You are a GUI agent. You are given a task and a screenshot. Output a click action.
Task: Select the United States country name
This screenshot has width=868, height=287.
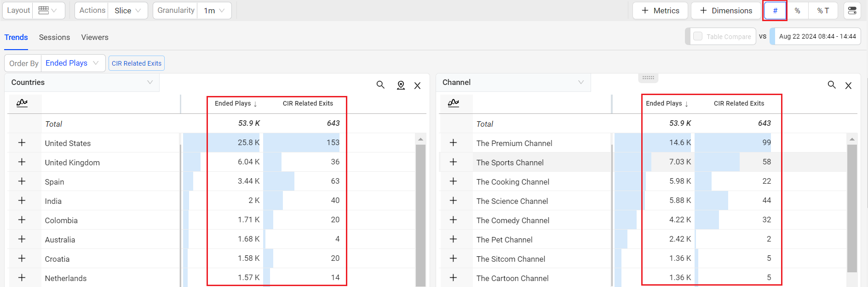68,143
